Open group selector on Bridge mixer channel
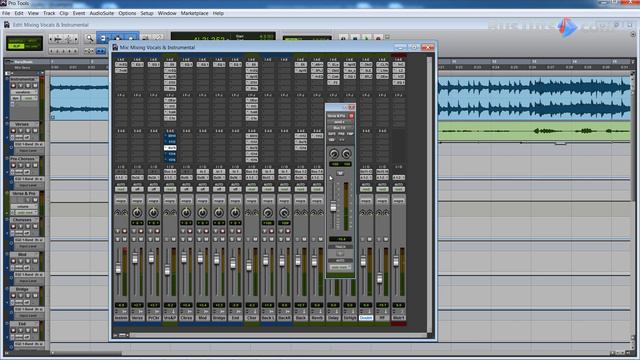Viewport: 640px width, 360px height. [x=219, y=201]
